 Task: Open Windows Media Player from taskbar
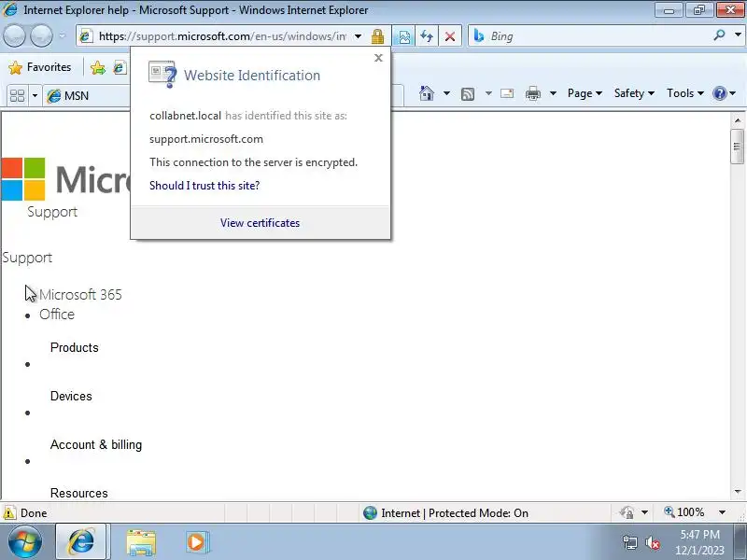point(196,542)
